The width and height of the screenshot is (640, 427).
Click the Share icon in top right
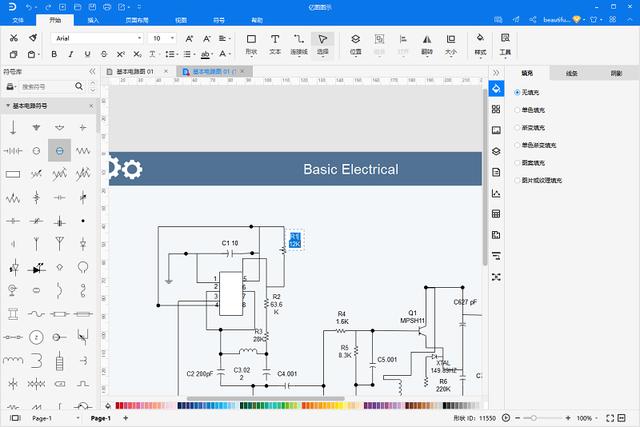click(x=533, y=19)
